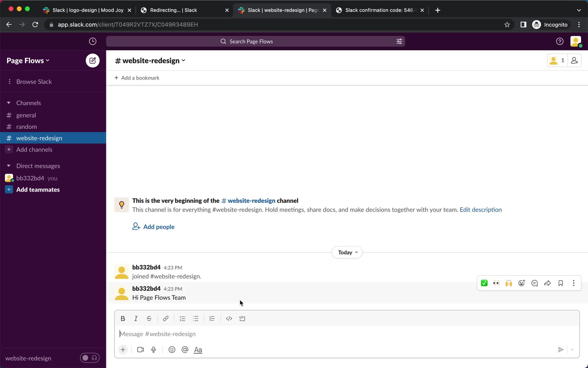Click the checkmark reaction on message
Viewport: 588px width, 368px height.
point(484,283)
